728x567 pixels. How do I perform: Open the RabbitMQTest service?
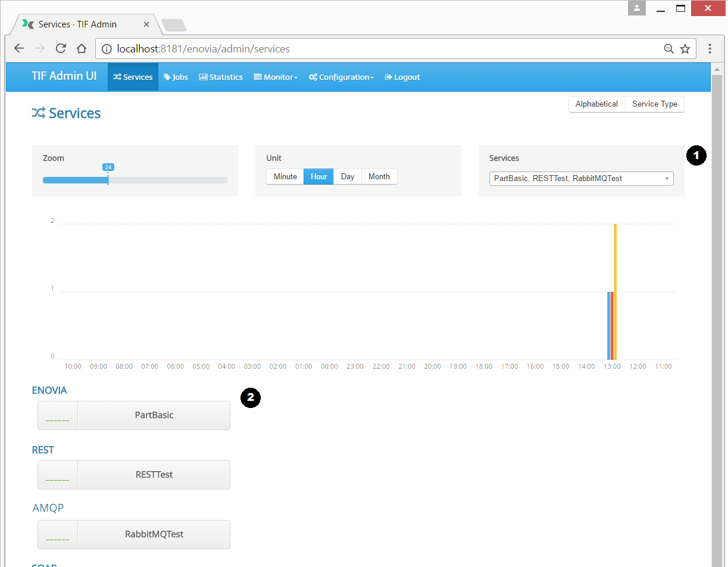(154, 534)
